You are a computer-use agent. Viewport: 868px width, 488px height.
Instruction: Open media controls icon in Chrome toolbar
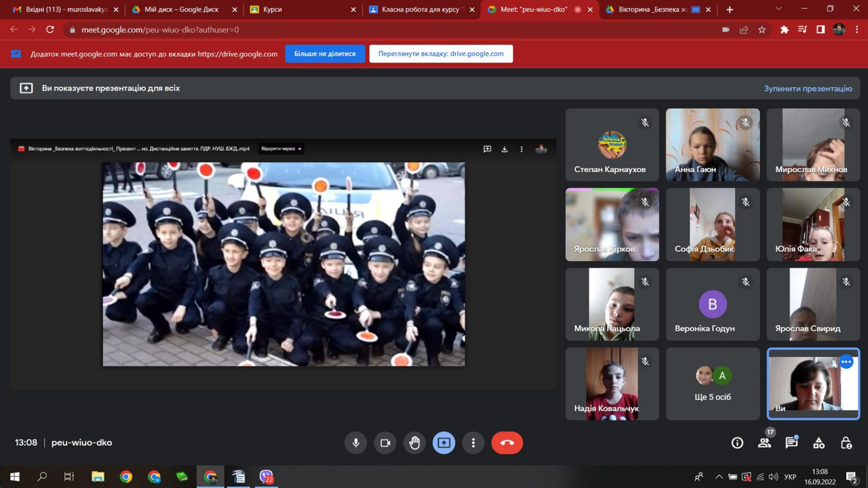[803, 30]
